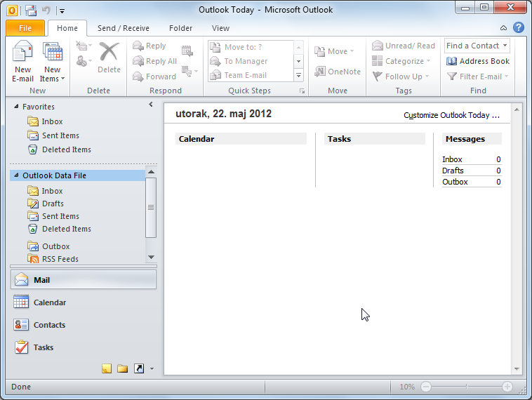
Task: Click the Meeting reply icon
Action: [x=187, y=51]
